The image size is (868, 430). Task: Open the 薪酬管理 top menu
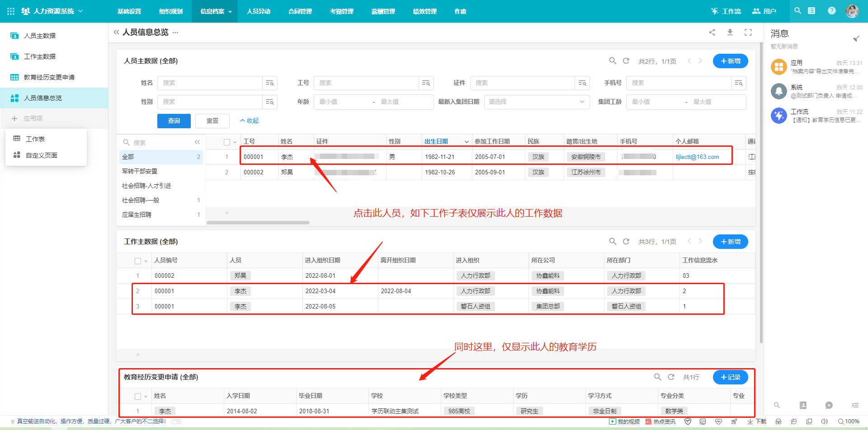383,11
